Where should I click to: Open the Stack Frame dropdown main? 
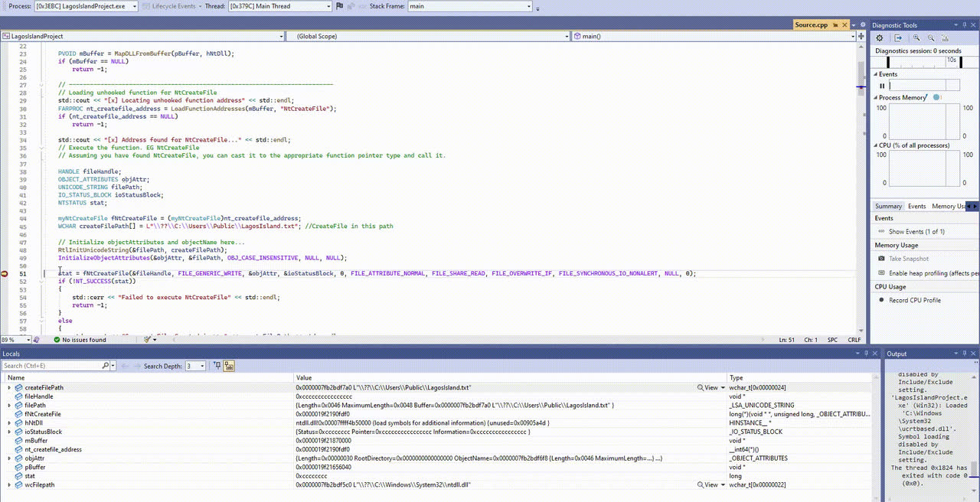tap(469, 6)
